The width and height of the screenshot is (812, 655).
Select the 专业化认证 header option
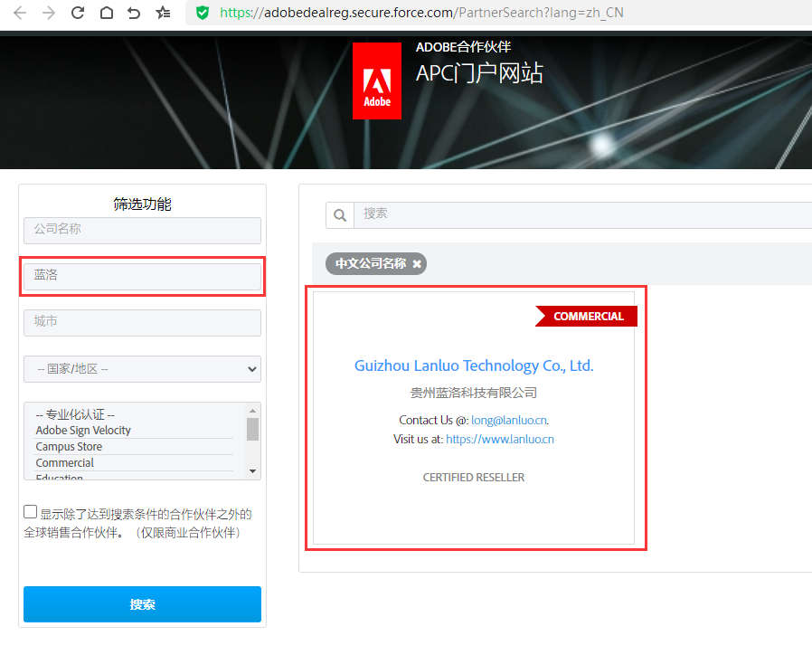pyautogui.click(x=75, y=414)
